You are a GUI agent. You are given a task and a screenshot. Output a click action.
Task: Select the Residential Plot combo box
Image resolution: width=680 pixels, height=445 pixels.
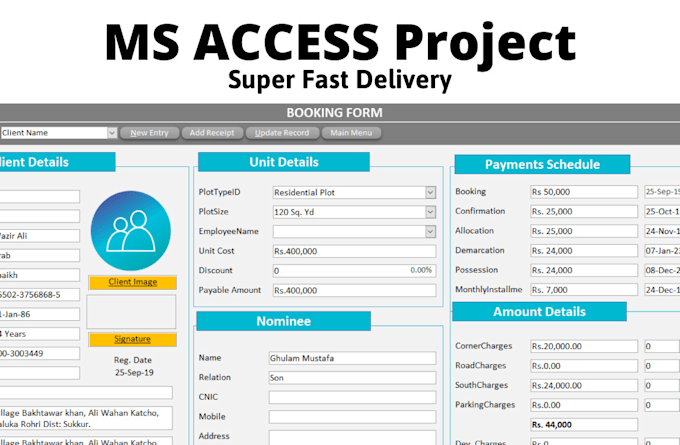354,192
